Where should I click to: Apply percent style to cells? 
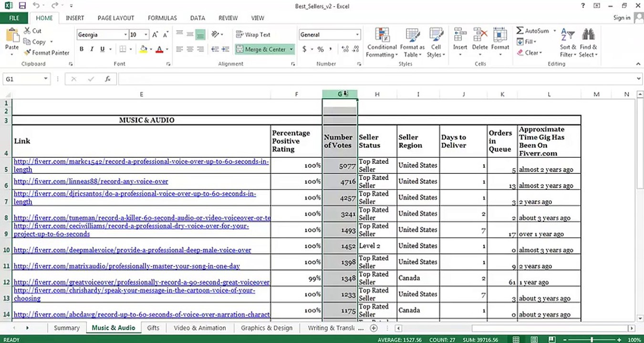click(x=321, y=49)
